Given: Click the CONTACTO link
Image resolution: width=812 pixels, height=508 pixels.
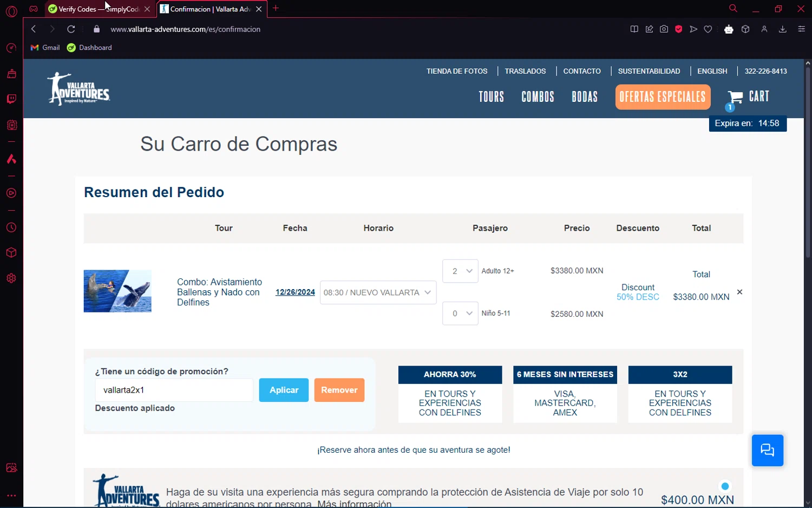Looking at the screenshot, I should pyautogui.click(x=582, y=71).
